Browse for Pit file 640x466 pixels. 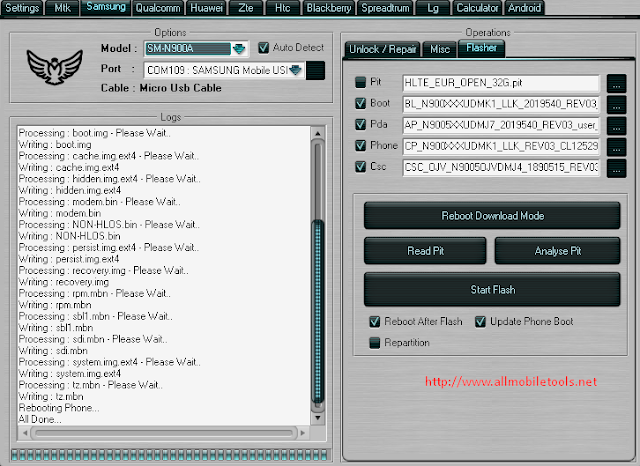[x=616, y=84]
